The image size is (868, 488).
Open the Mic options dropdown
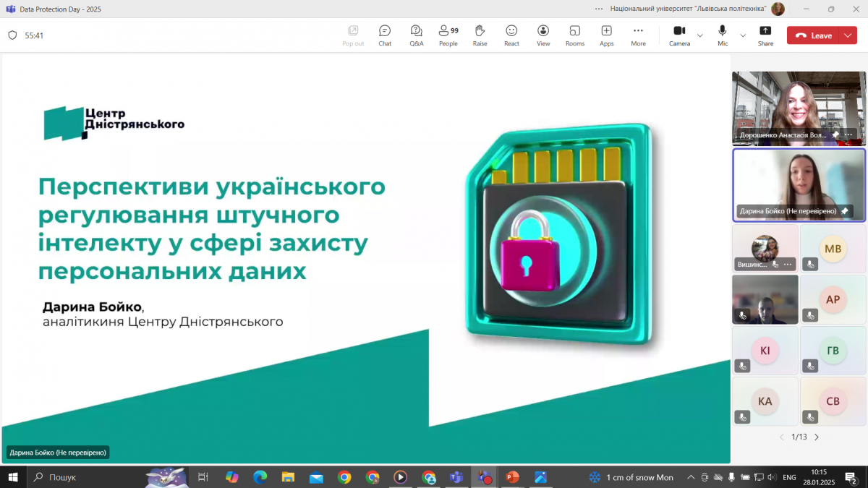point(742,34)
